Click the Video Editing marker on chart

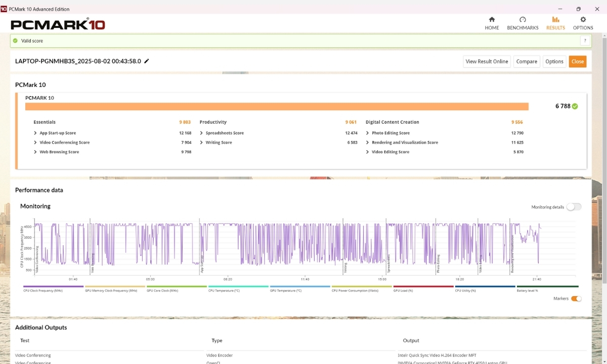(x=481, y=263)
